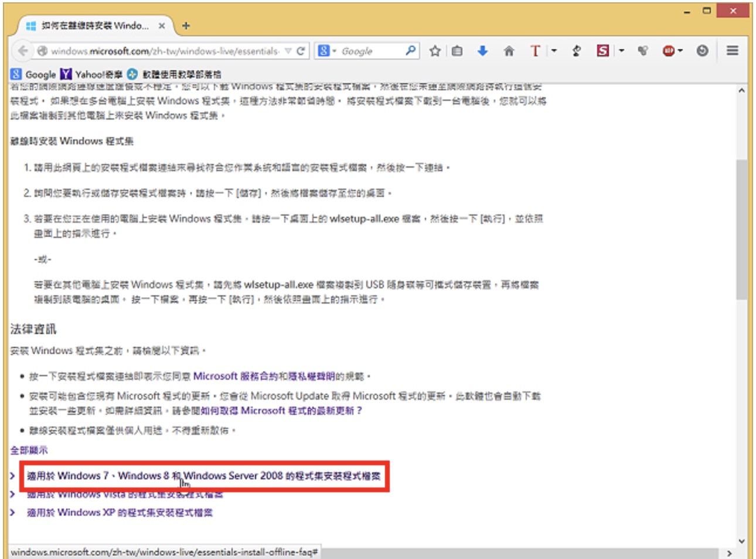Image resolution: width=756 pixels, height=559 pixels.
Task: Expand the Windows Vista installer chevron
Action: [12, 495]
